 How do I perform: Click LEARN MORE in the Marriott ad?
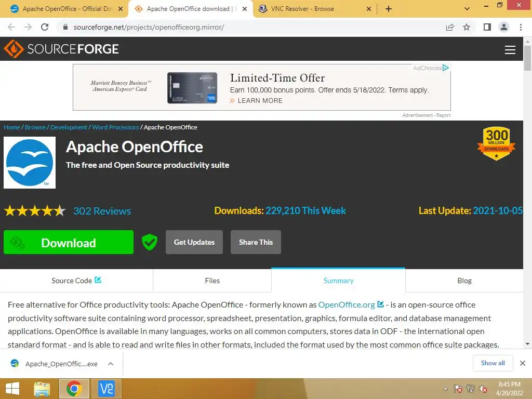[x=260, y=101]
